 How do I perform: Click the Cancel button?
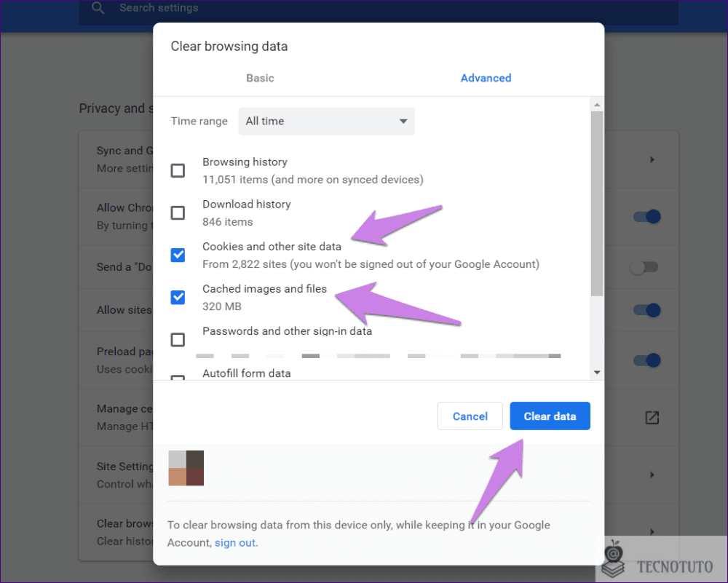[x=470, y=416]
